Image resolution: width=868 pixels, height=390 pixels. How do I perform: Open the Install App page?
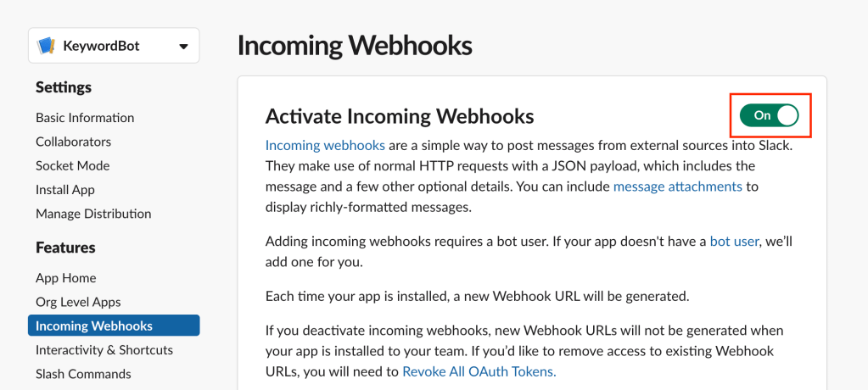pyautogui.click(x=65, y=190)
